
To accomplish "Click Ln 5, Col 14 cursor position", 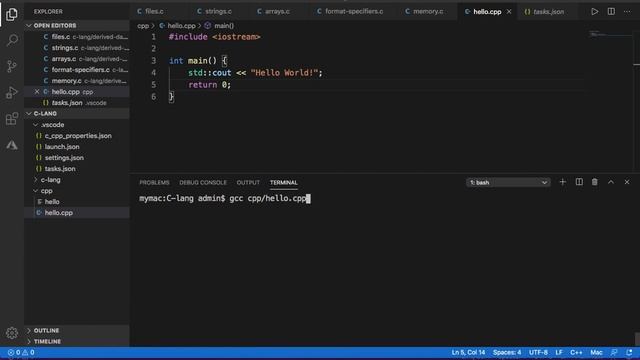I will pyautogui.click(x=468, y=352).
